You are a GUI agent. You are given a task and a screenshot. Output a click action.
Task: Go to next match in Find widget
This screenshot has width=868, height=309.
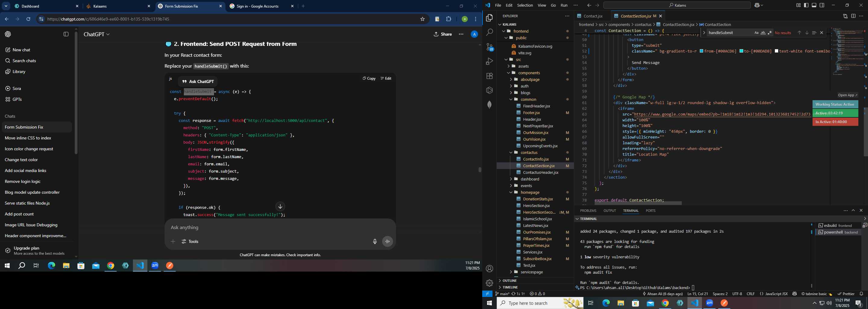click(807, 33)
